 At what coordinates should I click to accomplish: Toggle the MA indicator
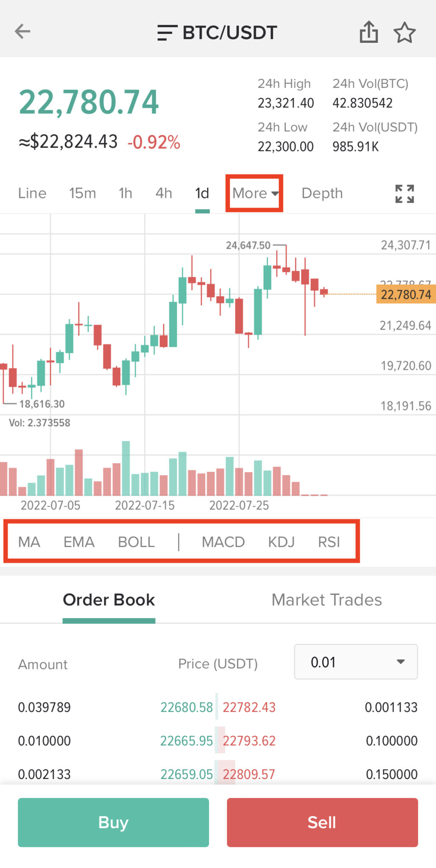[29, 542]
